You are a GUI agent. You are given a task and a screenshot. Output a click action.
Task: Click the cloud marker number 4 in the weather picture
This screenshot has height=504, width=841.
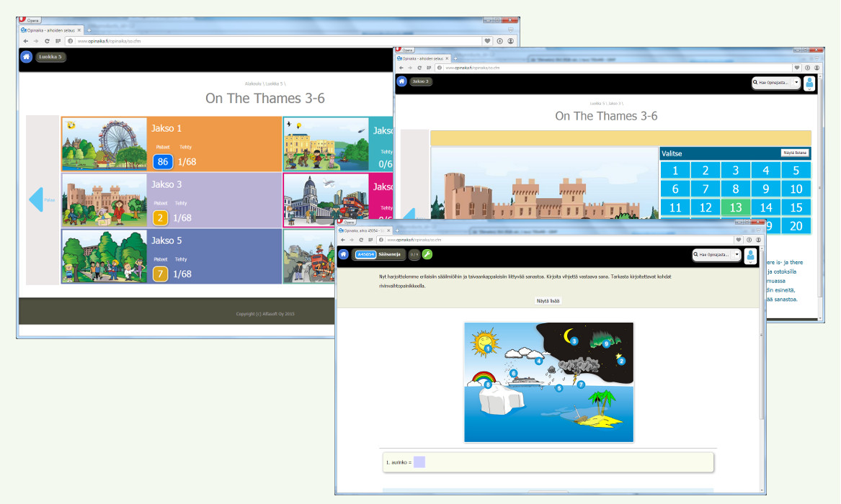[538, 361]
